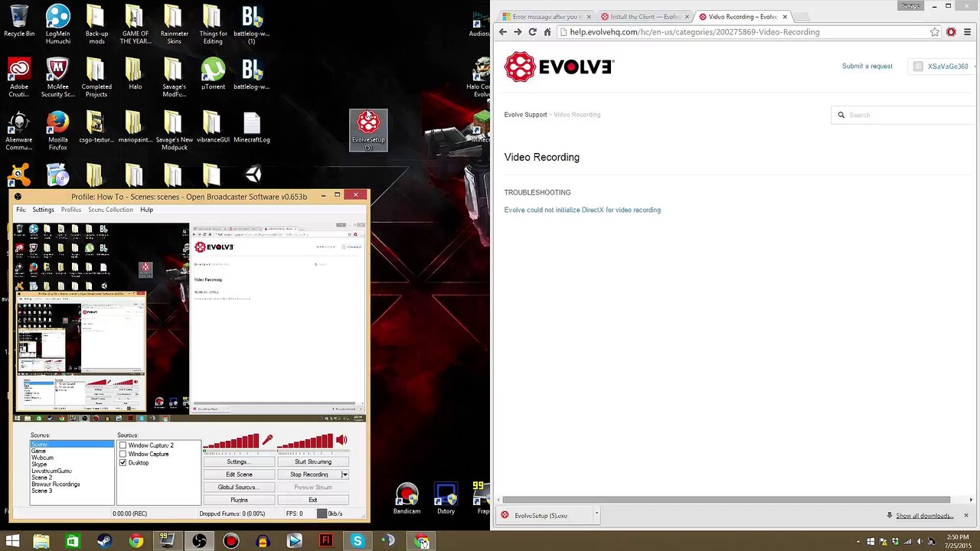Open the File menu in OBS

point(21,210)
